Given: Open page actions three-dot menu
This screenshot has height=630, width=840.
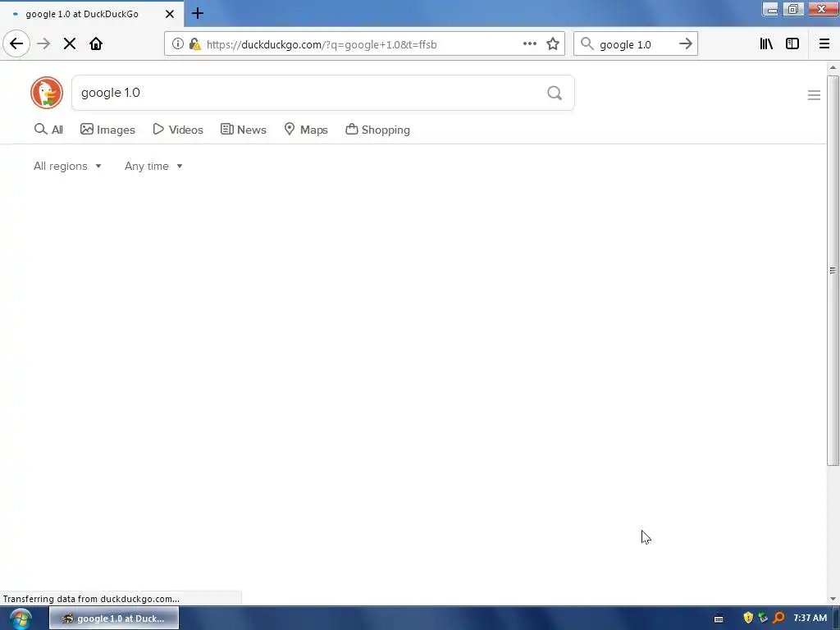Looking at the screenshot, I should click(529, 44).
